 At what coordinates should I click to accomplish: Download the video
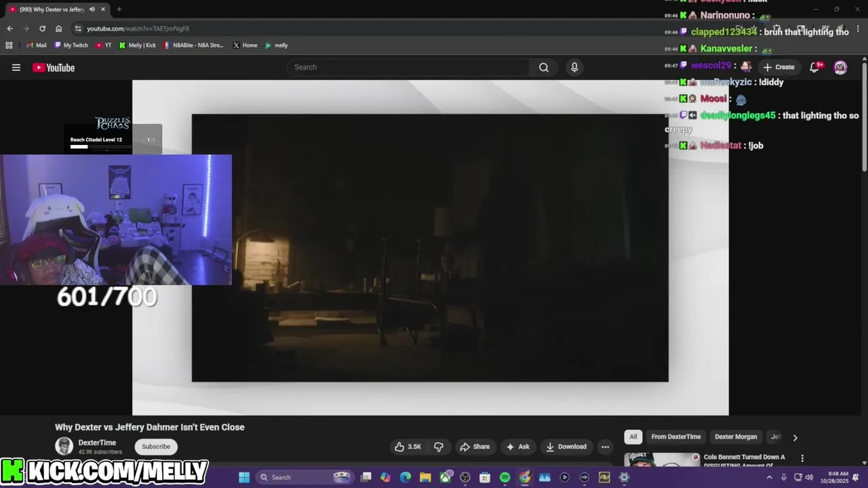pos(566,447)
